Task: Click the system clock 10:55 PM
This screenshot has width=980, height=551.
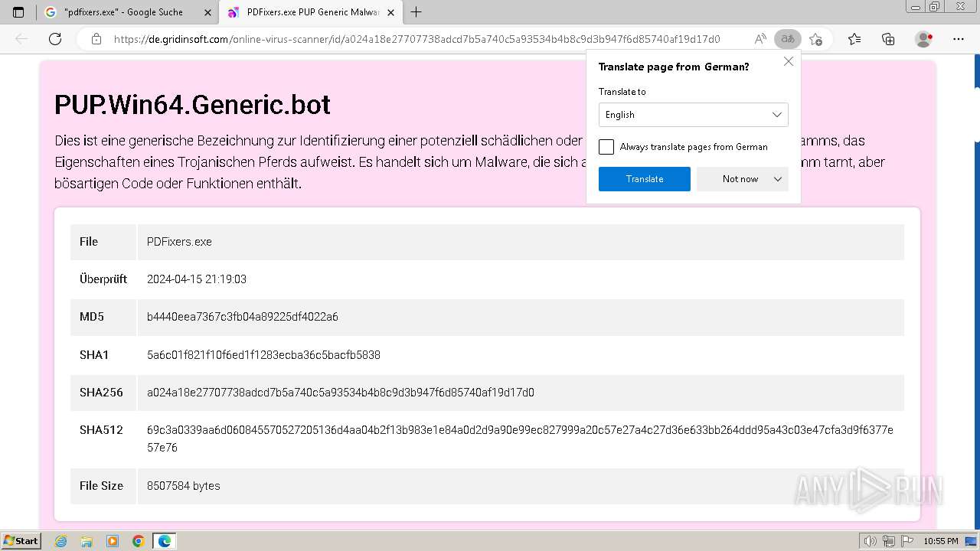Action: pos(941,541)
